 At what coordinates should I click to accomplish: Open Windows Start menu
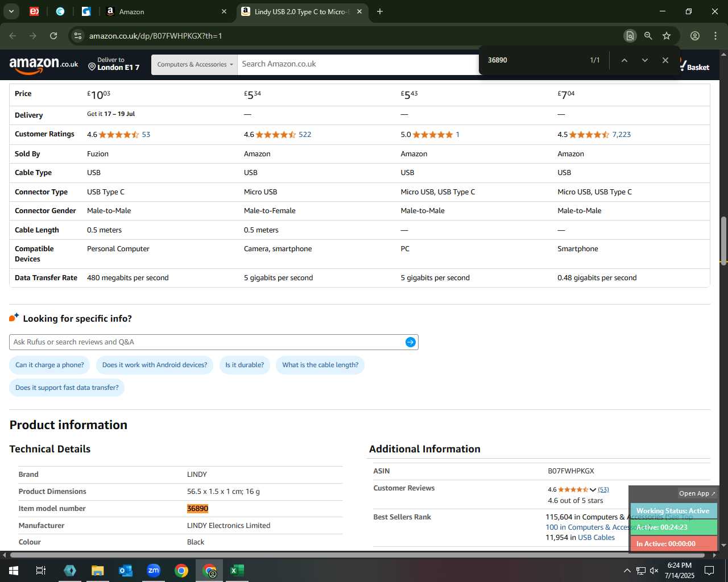14,571
